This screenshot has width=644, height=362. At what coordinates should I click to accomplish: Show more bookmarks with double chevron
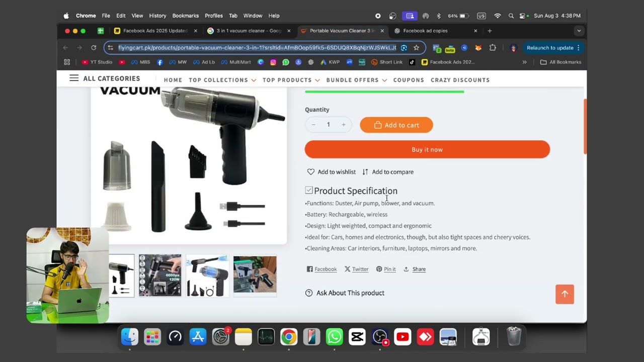pos(524,62)
